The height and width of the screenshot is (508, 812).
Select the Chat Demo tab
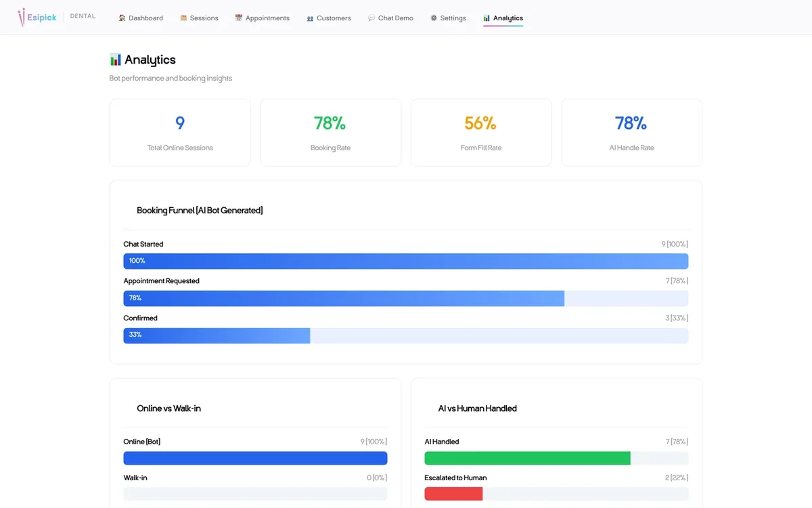coord(391,18)
